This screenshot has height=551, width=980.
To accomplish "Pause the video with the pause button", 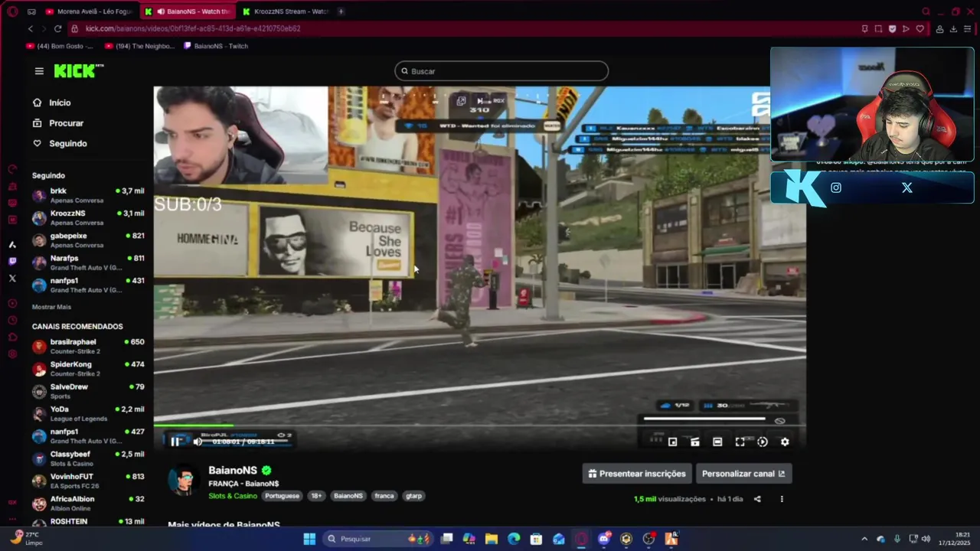I will point(175,441).
